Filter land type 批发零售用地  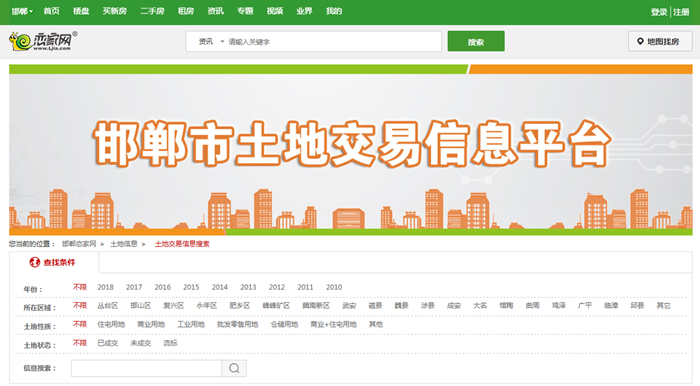click(x=238, y=324)
